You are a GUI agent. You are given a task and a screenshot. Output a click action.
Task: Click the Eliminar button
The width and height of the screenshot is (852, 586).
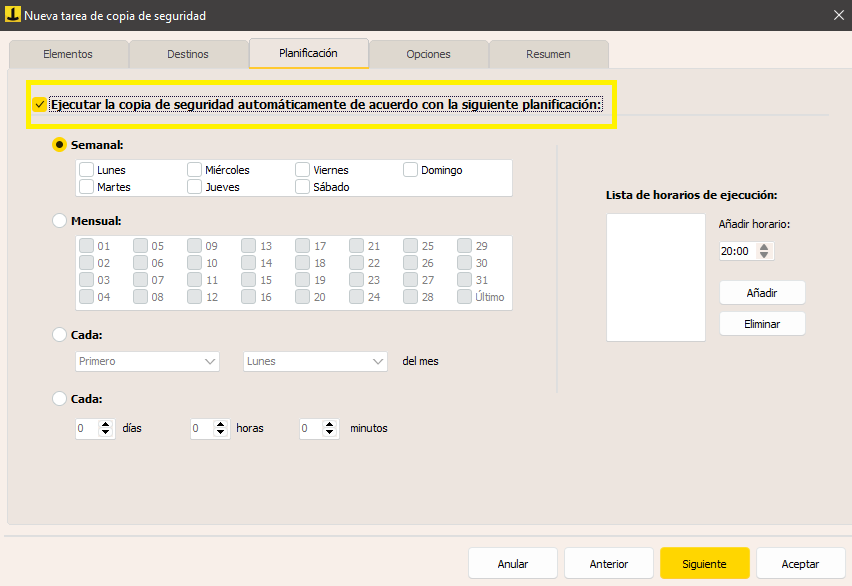coord(762,324)
